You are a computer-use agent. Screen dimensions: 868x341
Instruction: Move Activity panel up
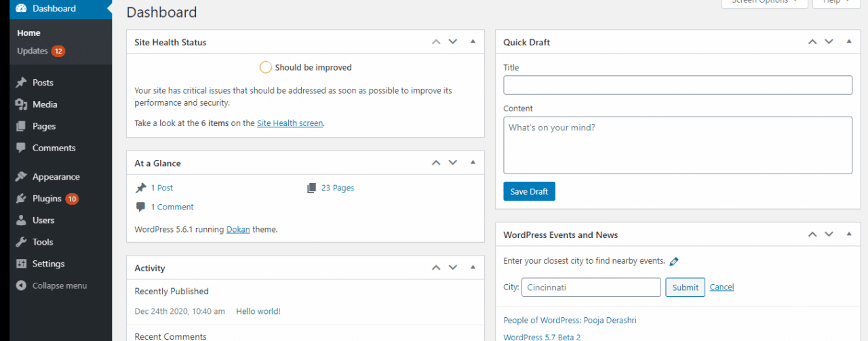[437, 268]
